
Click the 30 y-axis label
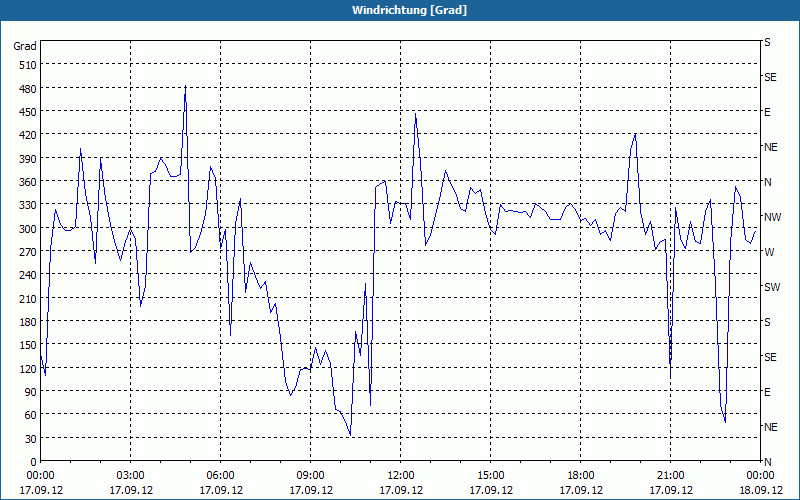(x=31, y=439)
